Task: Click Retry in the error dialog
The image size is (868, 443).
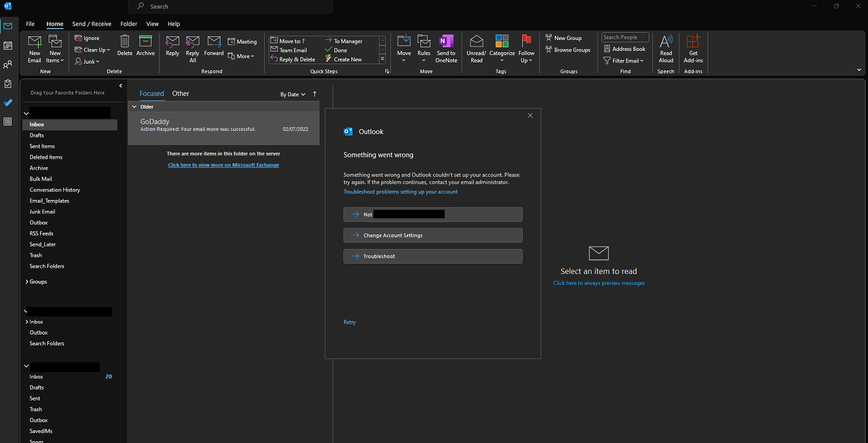Action: click(350, 322)
